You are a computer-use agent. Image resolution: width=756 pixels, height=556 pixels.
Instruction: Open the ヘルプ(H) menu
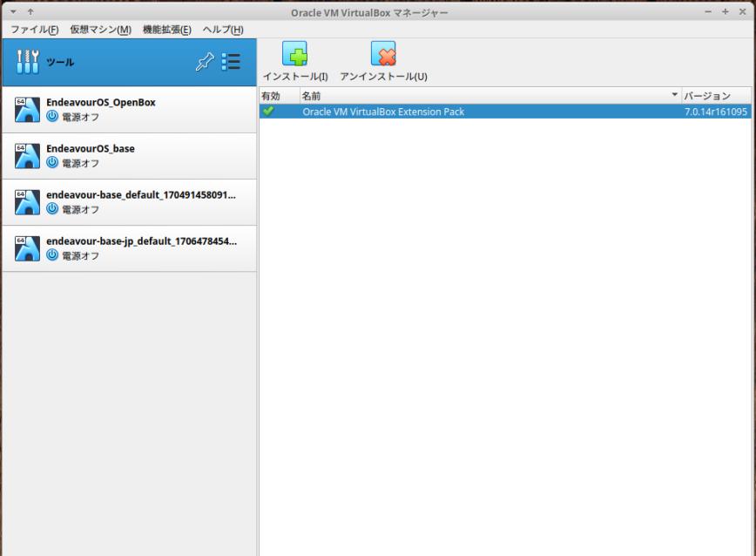tap(223, 30)
